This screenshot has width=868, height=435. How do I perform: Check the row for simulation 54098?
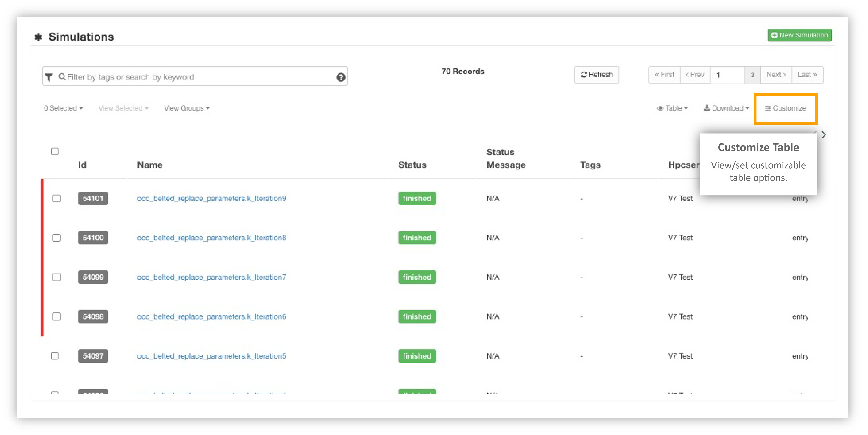(x=57, y=317)
